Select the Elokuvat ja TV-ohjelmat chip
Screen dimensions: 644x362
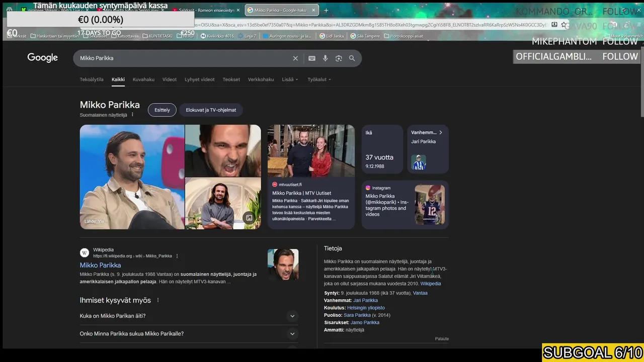point(211,110)
